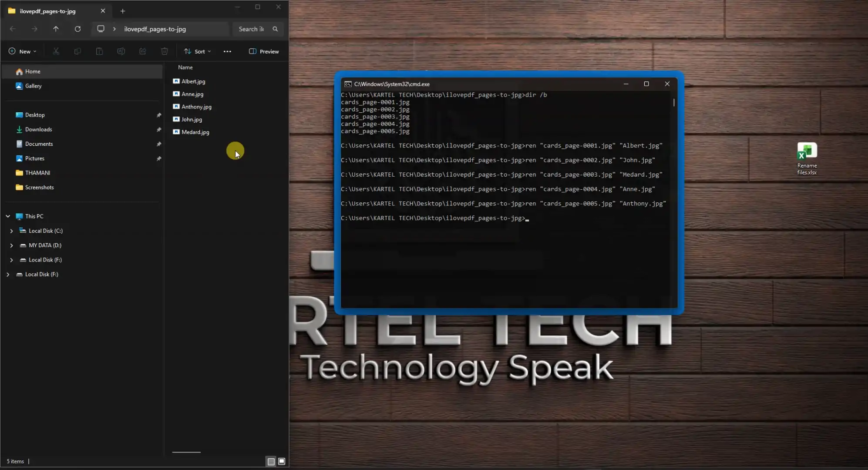Minimize the cmd.exe window

tap(626, 84)
